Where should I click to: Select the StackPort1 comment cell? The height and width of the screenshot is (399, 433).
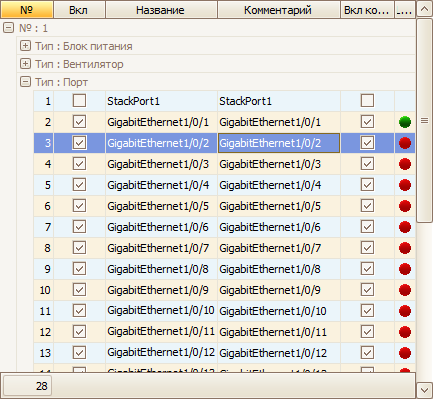[279, 101]
